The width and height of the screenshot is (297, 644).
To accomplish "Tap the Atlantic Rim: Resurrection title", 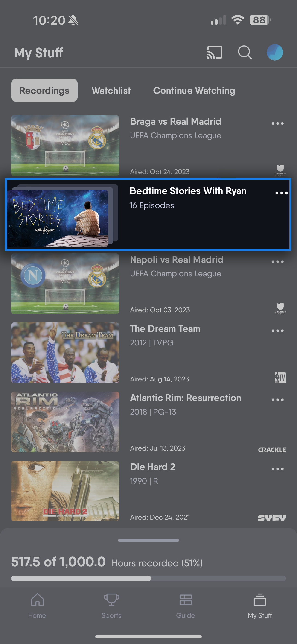I will [x=186, y=398].
